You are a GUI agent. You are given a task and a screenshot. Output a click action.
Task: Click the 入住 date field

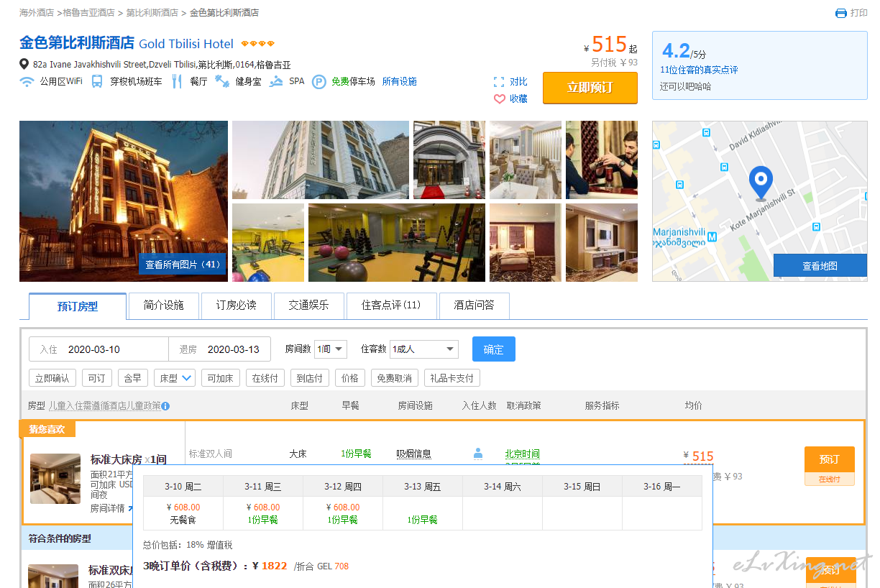[98, 349]
